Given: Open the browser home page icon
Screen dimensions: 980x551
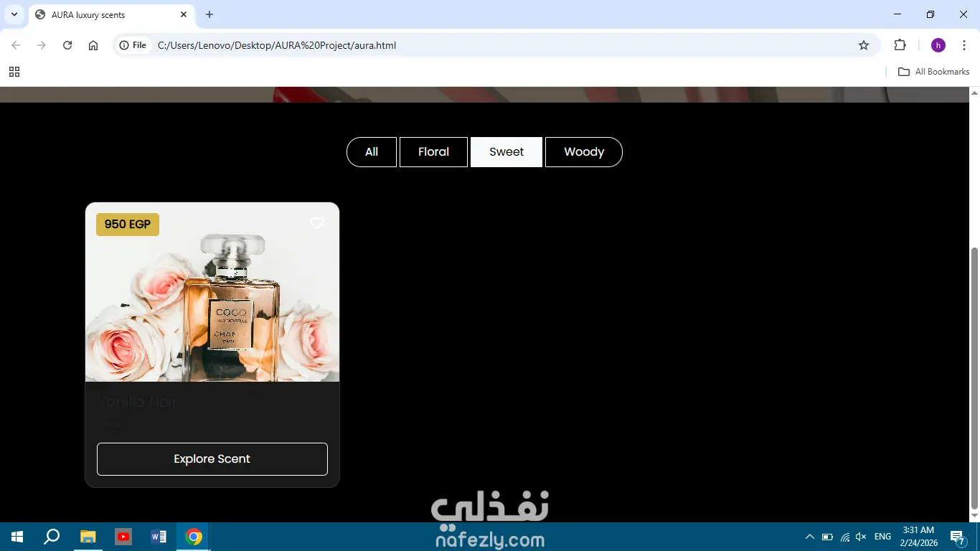Looking at the screenshot, I should [x=93, y=45].
